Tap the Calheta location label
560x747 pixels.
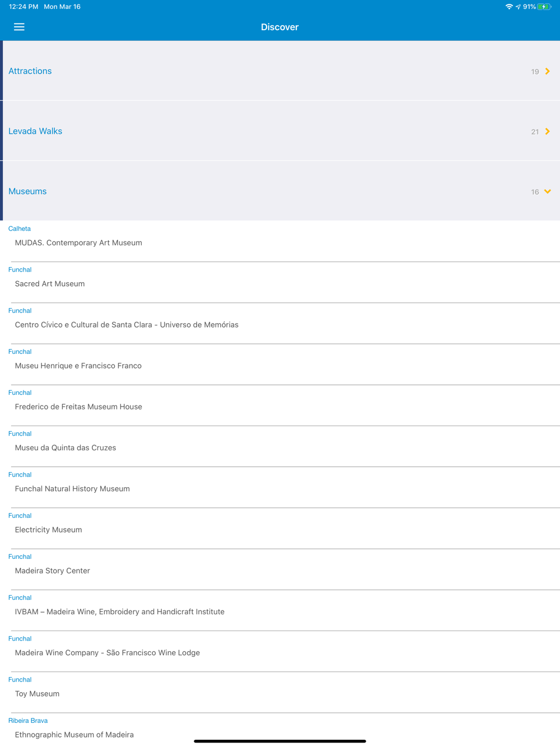point(20,228)
